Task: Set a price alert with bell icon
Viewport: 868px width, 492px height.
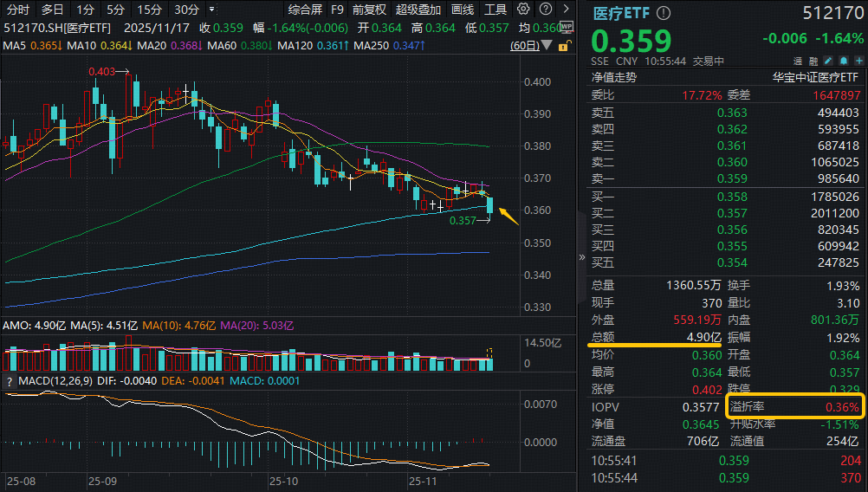Action: pos(843,61)
